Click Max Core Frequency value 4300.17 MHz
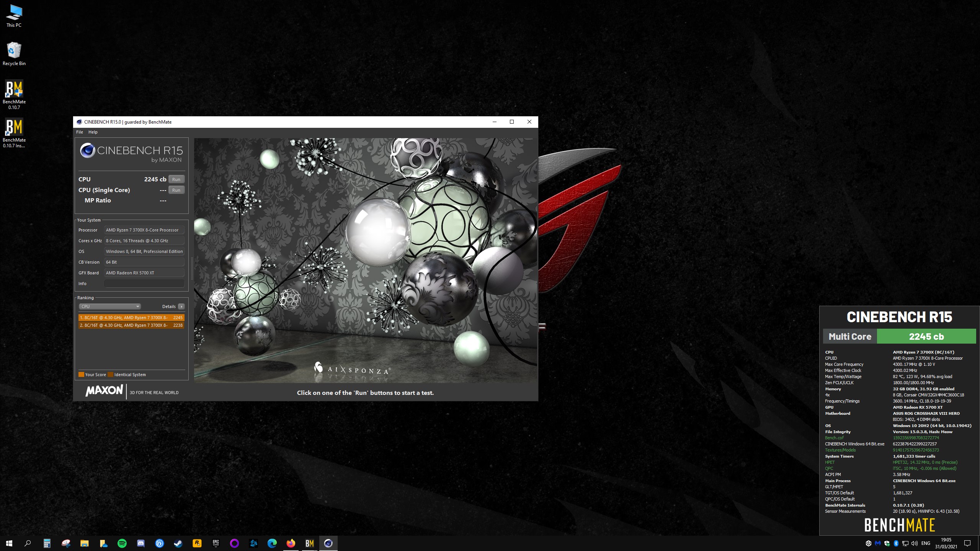The image size is (980, 551). click(x=914, y=364)
